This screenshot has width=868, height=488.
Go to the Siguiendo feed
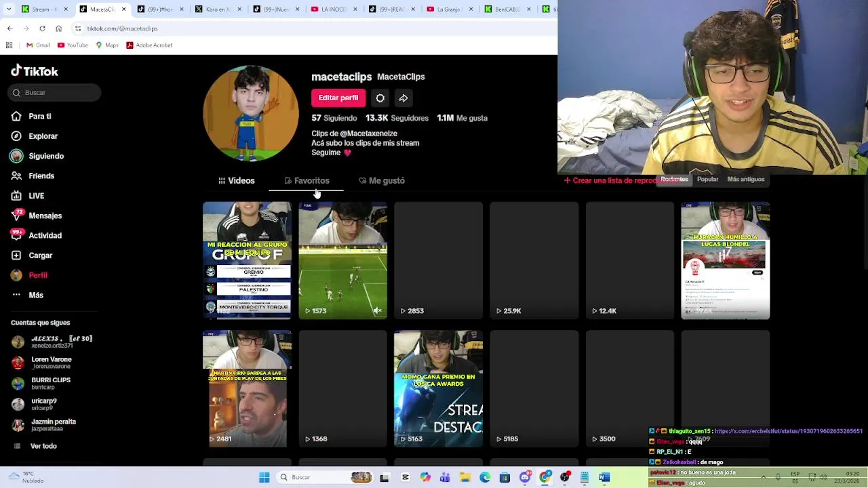pos(37,156)
